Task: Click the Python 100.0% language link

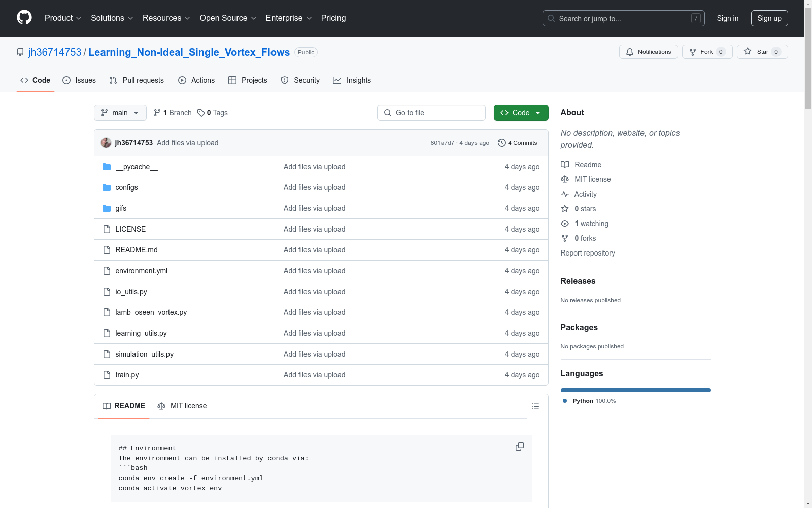Action: 589,401
